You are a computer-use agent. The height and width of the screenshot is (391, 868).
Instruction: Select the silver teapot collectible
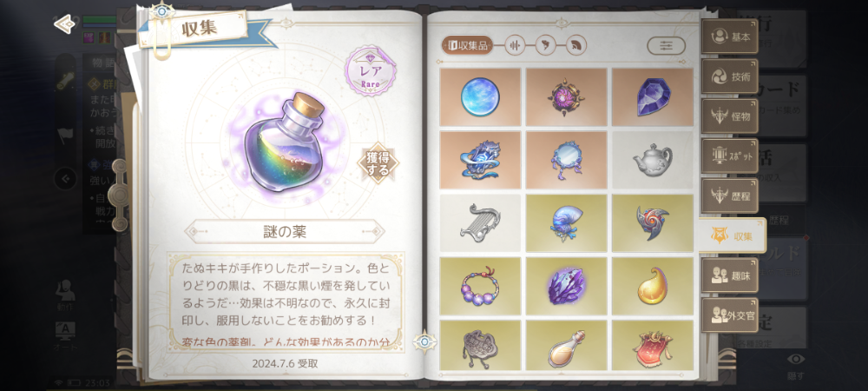click(x=652, y=160)
